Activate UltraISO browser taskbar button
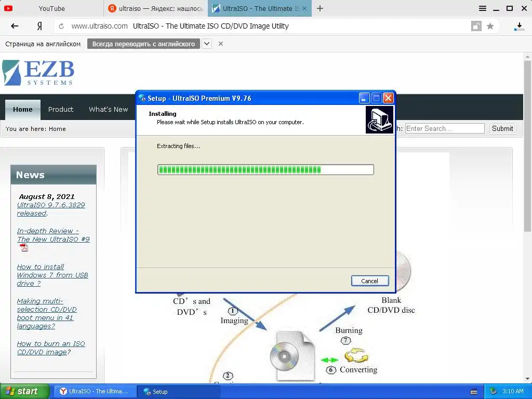The height and width of the screenshot is (399, 532). [96, 391]
